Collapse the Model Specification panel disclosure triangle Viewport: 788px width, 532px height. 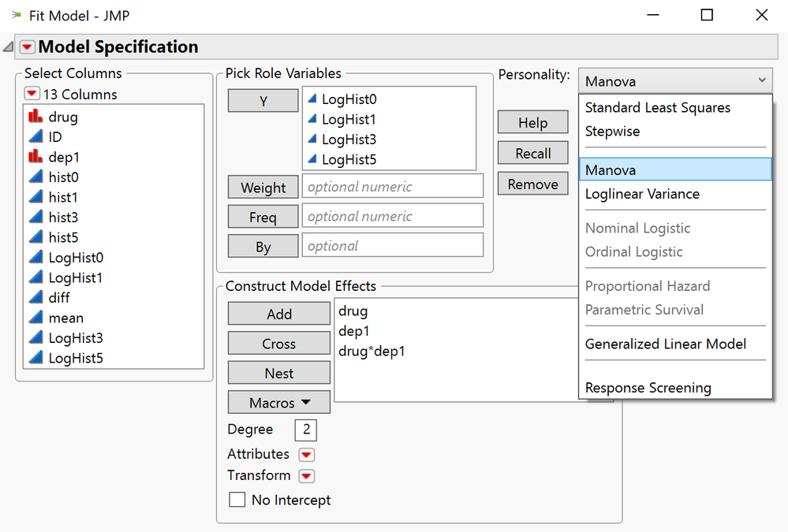(x=6, y=47)
